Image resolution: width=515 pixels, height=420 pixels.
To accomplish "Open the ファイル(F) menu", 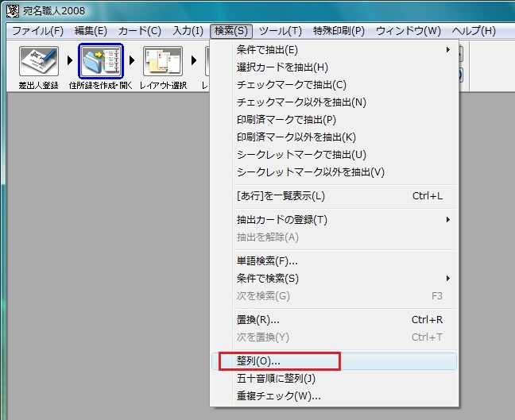I will [37, 31].
